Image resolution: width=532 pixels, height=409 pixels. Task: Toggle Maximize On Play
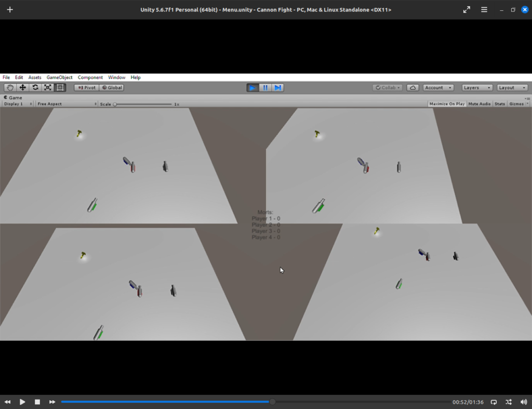pos(447,104)
